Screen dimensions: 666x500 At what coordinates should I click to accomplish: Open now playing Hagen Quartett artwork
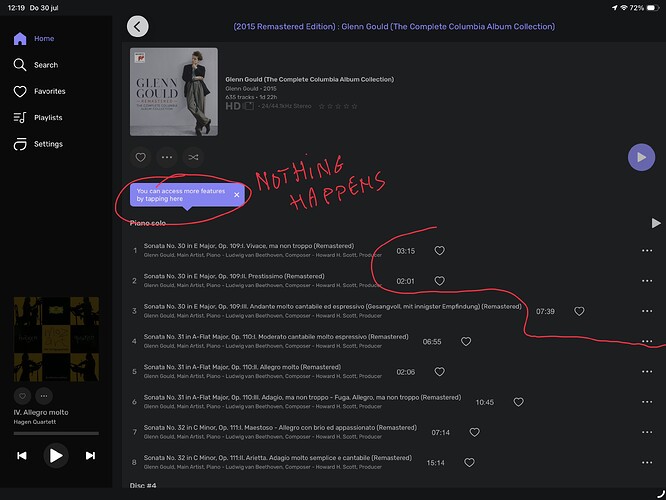tap(56, 339)
